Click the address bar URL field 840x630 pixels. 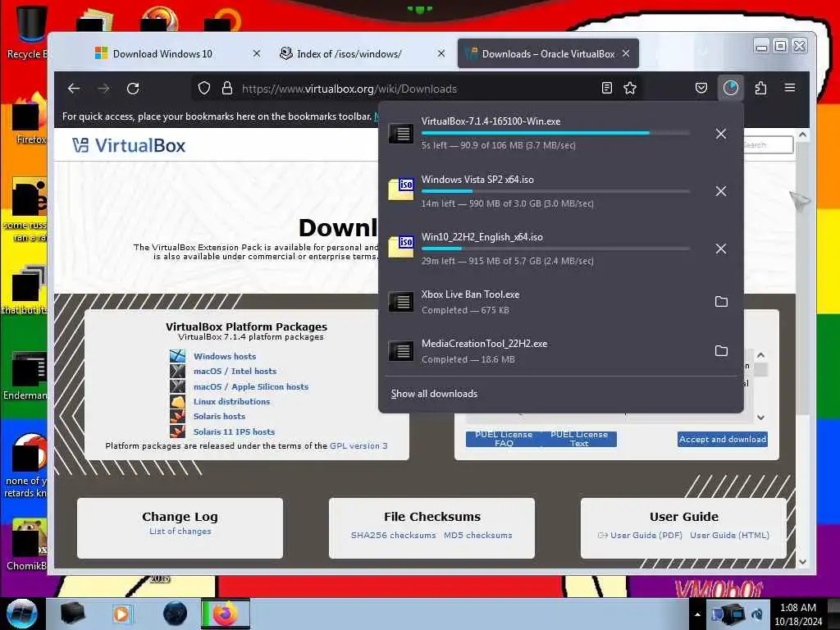[x=418, y=89]
